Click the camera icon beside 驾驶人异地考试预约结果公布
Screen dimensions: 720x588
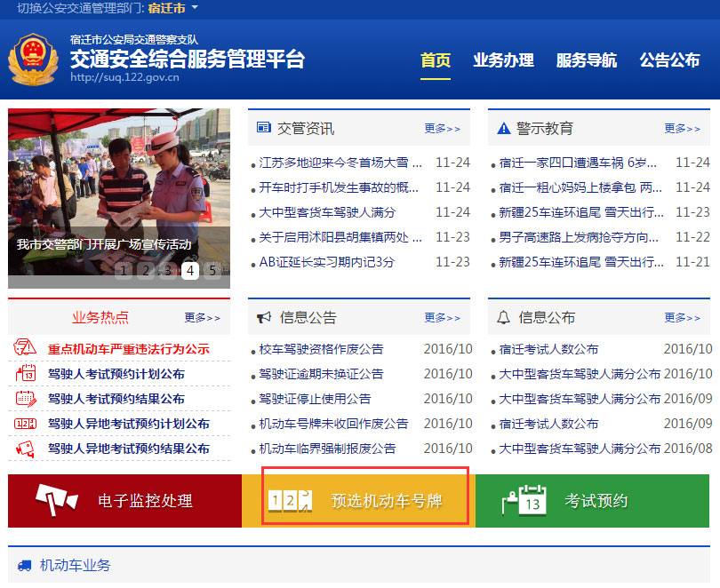click(x=25, y=449)
